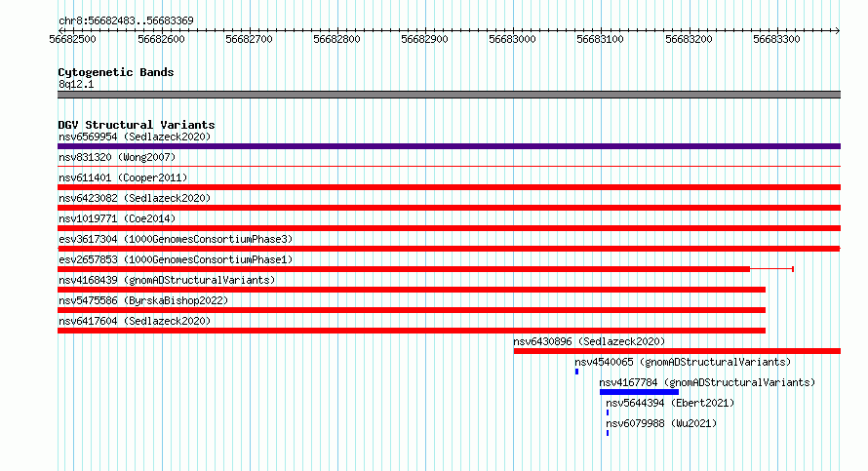Open variant esv3617304 (1000GenomesConsortiumPhase3) label
The height and width of the screenshot is (471, 868).
(176, 239)
